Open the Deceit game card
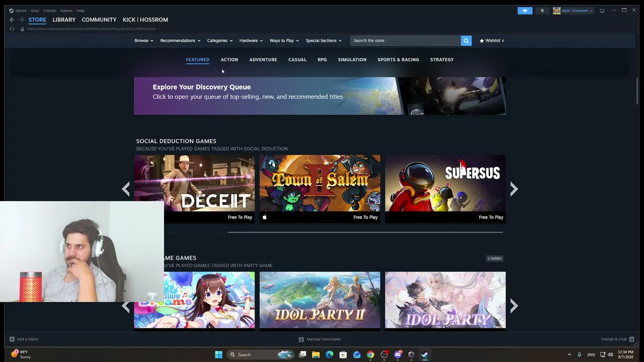 [194, 189]
